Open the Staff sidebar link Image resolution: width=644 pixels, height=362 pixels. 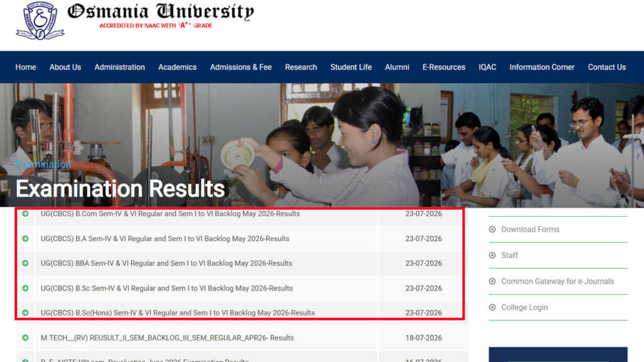[x=509, y=255]
